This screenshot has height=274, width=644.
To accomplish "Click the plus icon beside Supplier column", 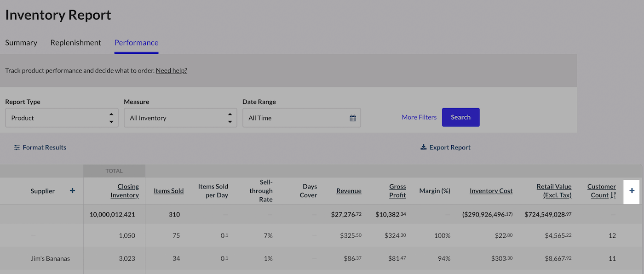I will pyautogui.click(x=72, y=191).
